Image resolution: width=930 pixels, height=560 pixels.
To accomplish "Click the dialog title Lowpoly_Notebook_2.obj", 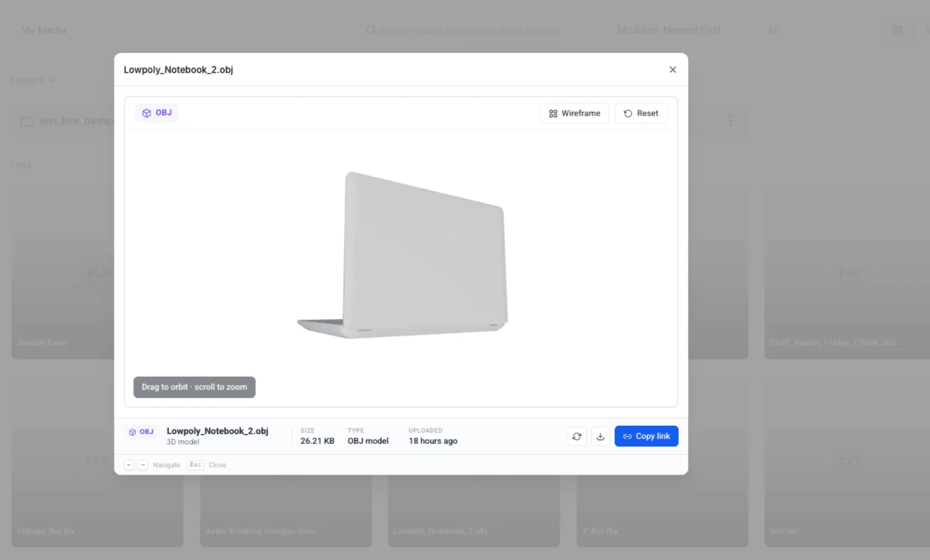I will (178, 70).
